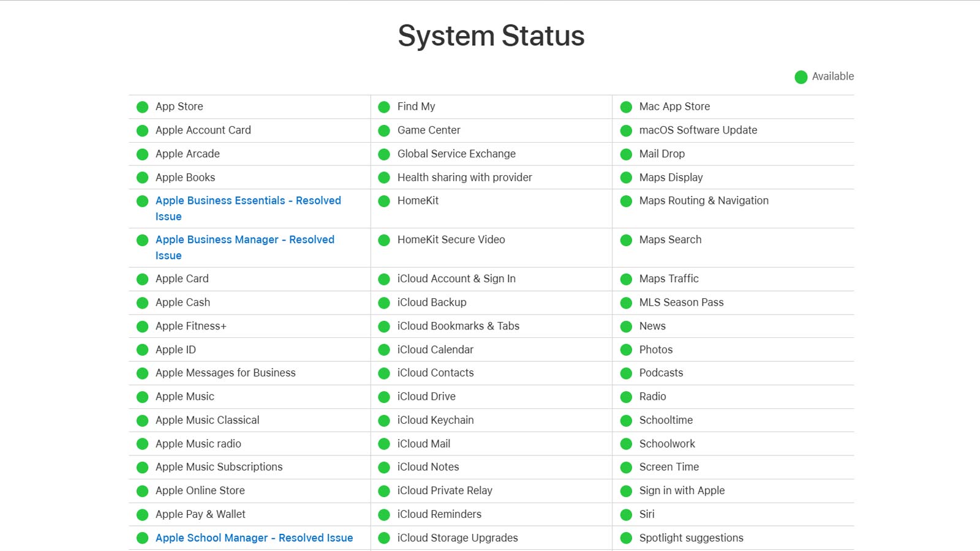Select the iCloud Reminders entry
The width and height of the screenshot is (980, 551).
(x=439, y=514)
